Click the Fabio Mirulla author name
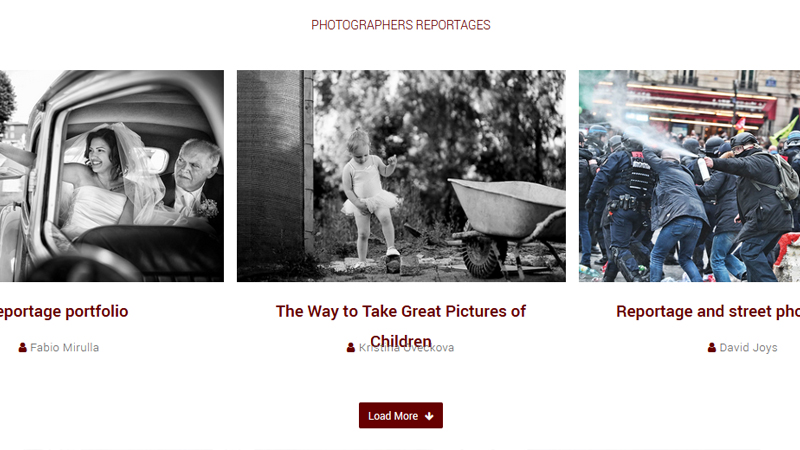800x450 pixels. tap(64, 347)
